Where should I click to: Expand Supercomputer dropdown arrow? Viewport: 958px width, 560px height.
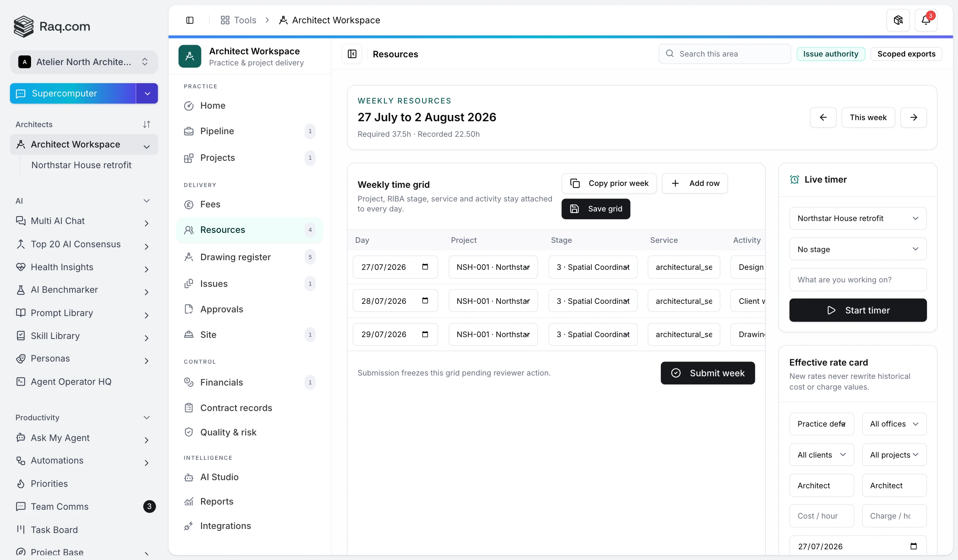tap(147, 94)
